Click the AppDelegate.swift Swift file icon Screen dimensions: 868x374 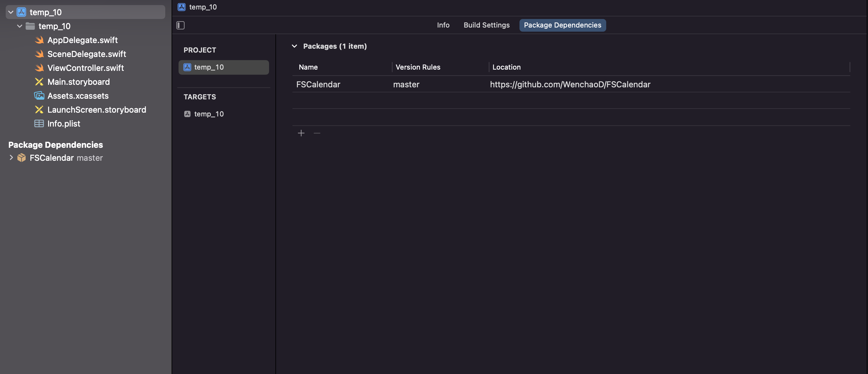coord(39,40)
